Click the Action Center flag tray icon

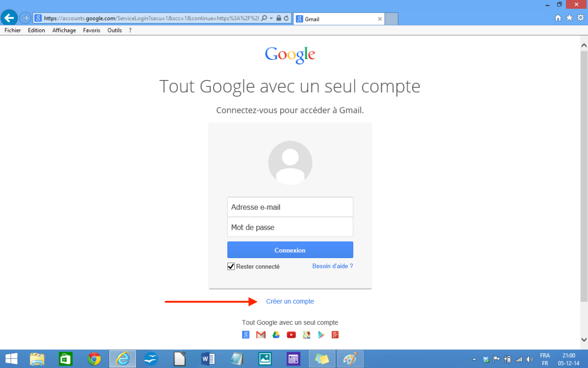tap(496, 359)
